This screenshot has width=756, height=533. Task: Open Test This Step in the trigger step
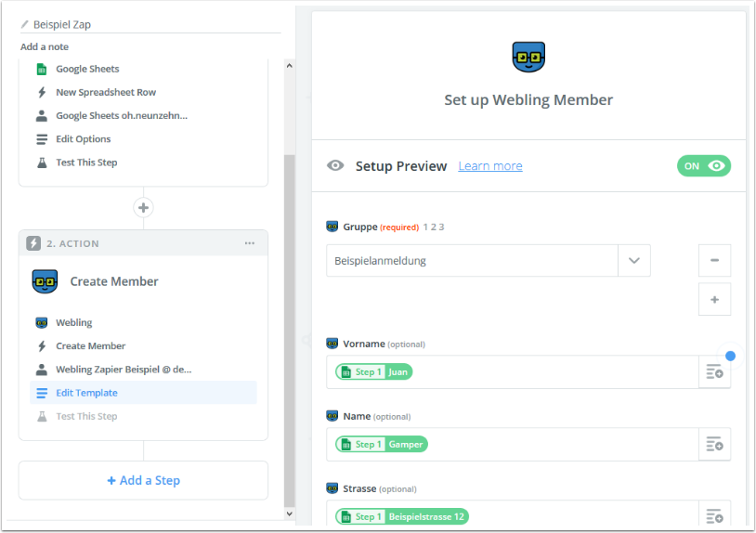tap(143, 162)
